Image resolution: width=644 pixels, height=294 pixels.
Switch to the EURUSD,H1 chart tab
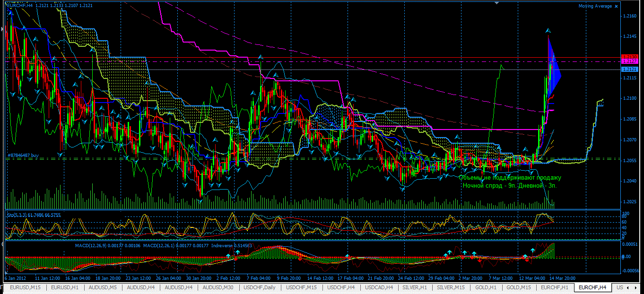[x=64, y=287]
